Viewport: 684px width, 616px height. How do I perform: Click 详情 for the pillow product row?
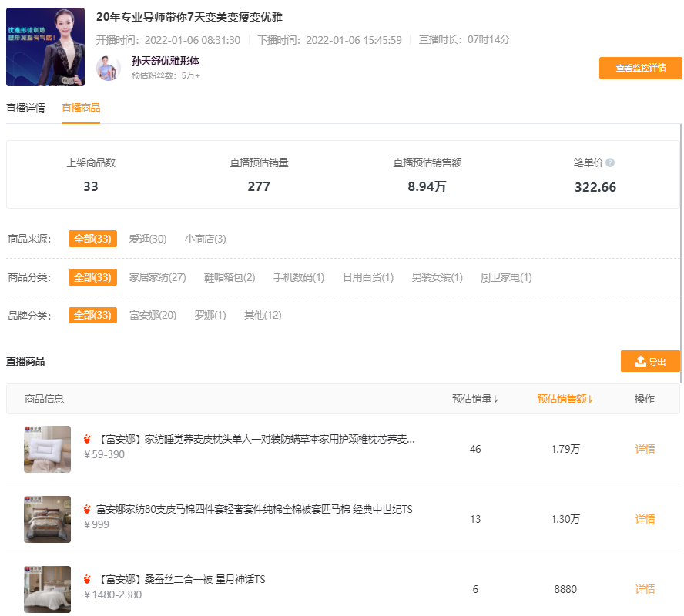645,449
